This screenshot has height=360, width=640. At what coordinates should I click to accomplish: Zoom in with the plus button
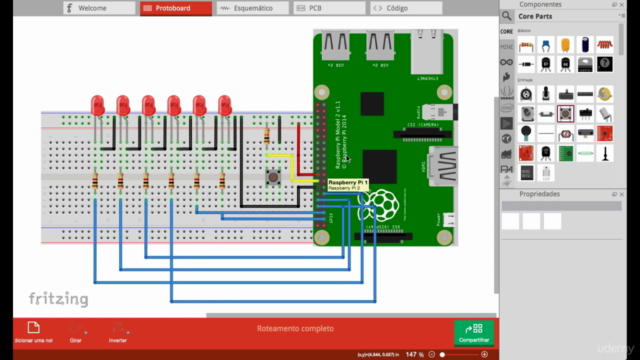tap(484, 354)
